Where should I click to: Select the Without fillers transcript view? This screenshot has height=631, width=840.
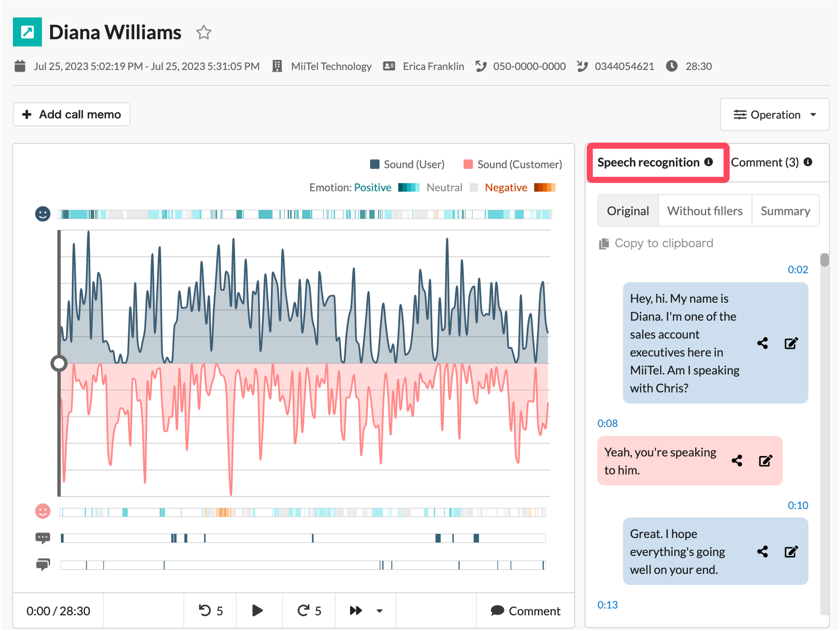[x=704, y=211]
